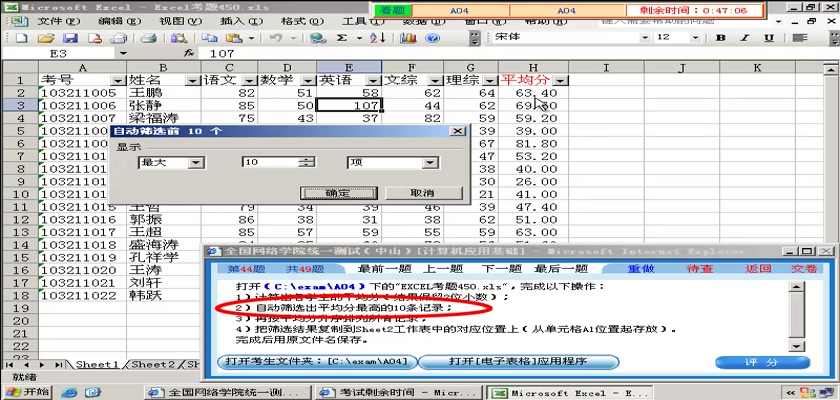Decrease the count with spinner down arrow
Screen dimensions: 840x400
point(307,165)
